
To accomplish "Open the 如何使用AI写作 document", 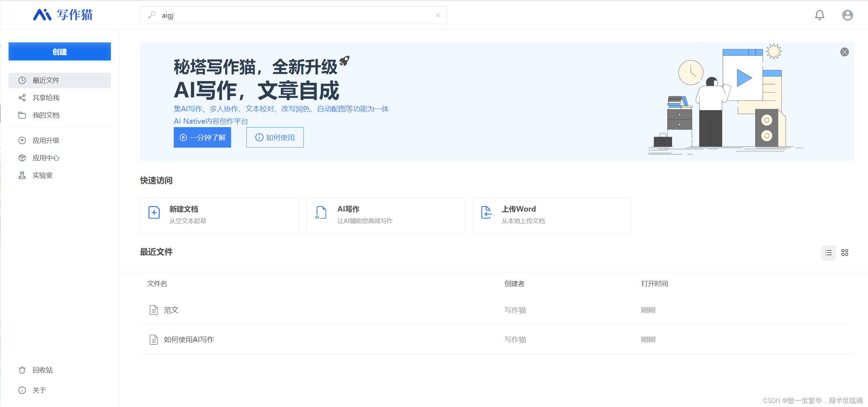I will pyautogui.click(x=189, y=339).
